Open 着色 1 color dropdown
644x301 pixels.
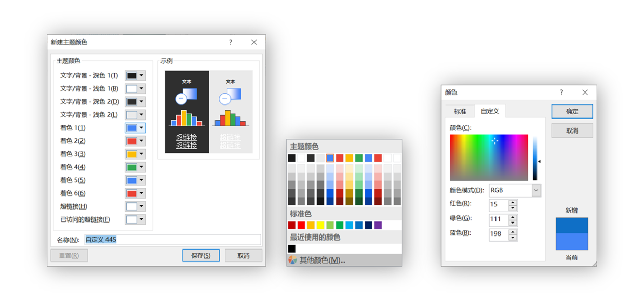point(135,128)
